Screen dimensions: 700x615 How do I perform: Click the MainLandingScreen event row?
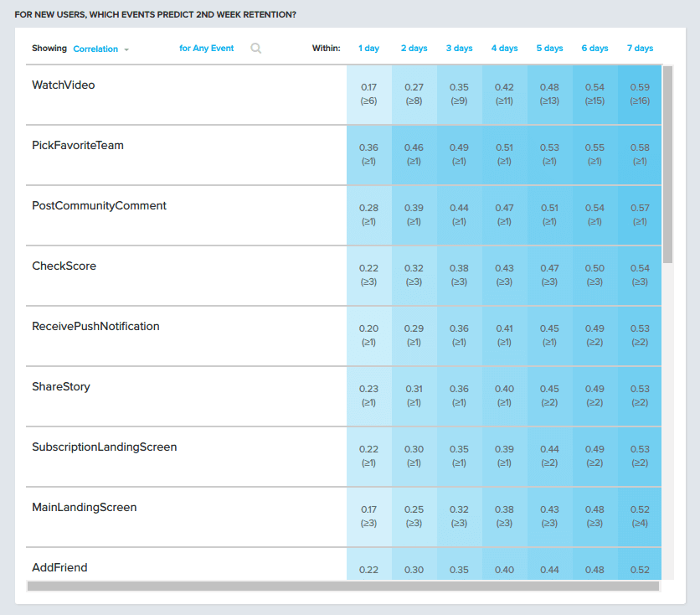[84, 508]
